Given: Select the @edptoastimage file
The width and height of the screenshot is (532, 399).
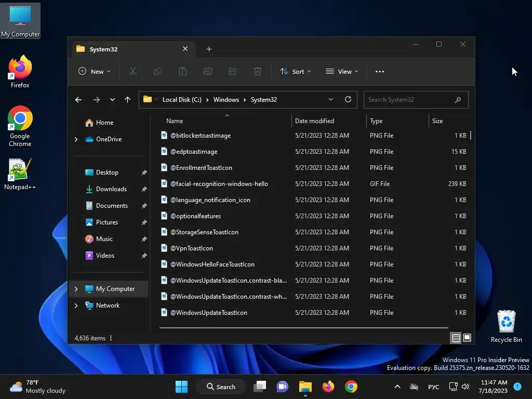Looking at the screenshot, I should [314, 152].
